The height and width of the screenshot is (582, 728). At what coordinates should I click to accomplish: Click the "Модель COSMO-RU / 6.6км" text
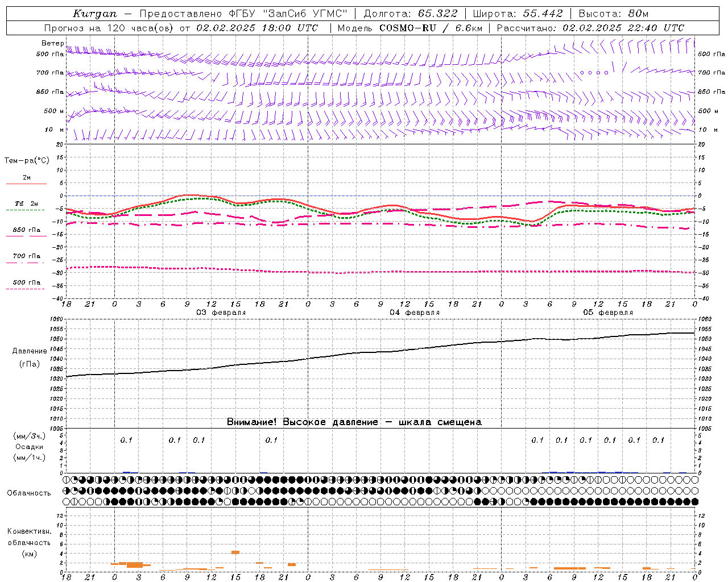click(409, 28)
